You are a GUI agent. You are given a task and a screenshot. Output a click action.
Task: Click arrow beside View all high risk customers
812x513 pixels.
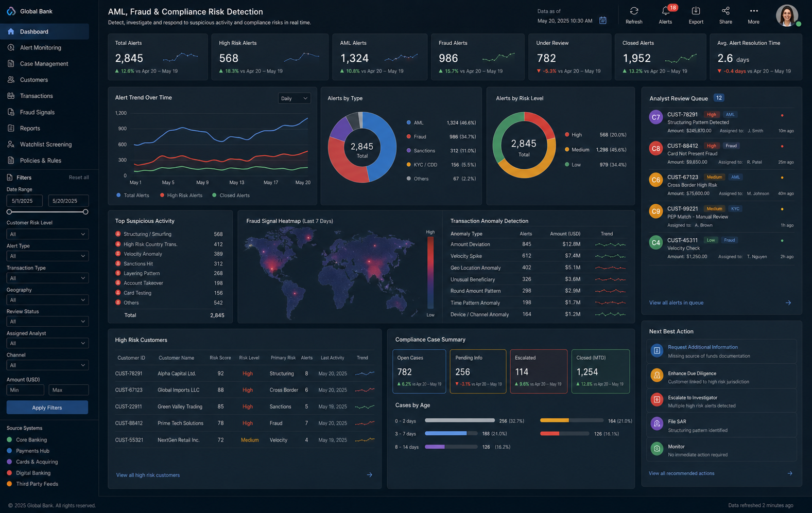369,475
